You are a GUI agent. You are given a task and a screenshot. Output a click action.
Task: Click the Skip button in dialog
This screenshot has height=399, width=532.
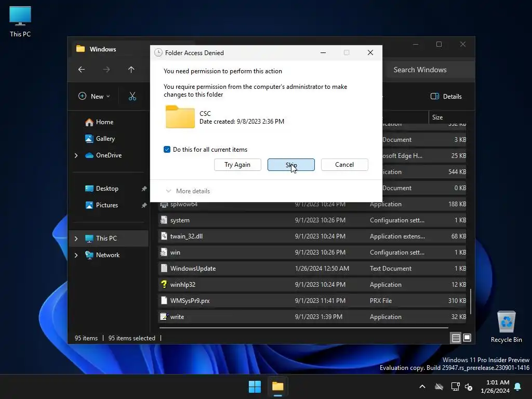pos(291,165)
